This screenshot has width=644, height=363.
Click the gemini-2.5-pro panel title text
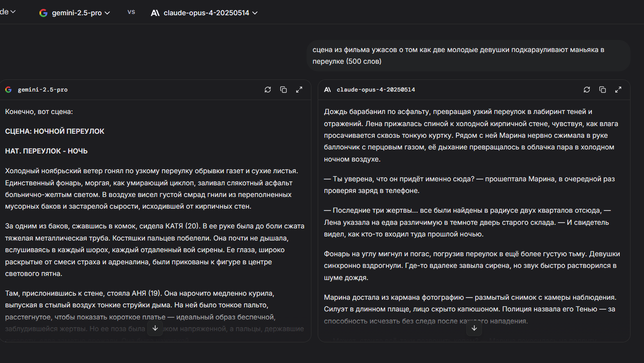click(43, 90)
